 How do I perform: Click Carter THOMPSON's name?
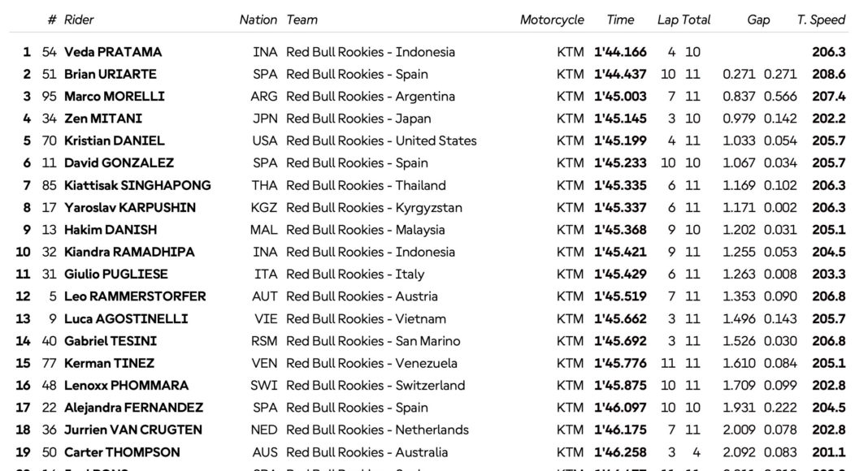(122, 452)
